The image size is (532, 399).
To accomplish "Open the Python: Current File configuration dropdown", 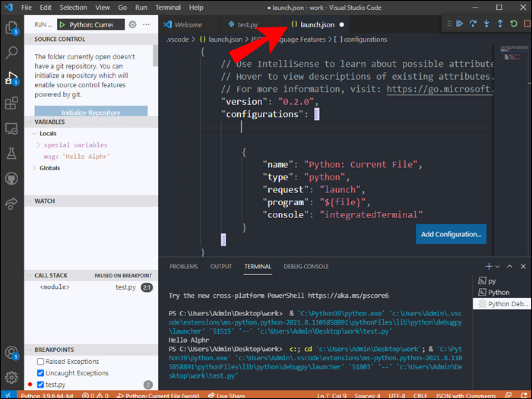I will point(90,24).
